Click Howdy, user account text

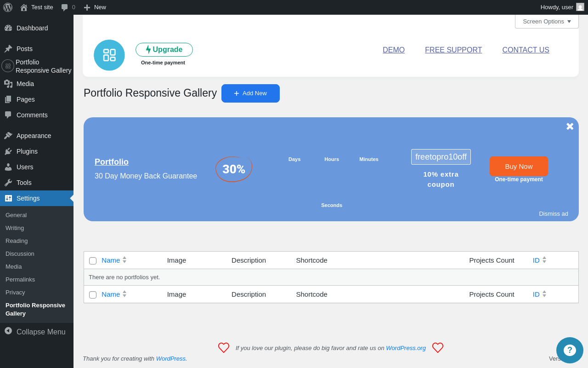point(557,7)
